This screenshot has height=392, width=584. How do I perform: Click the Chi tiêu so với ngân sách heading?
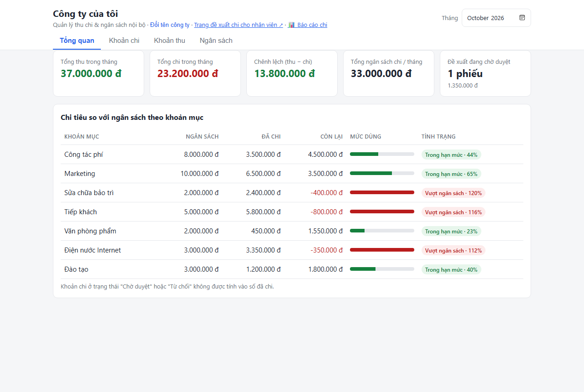(x=132, y=117)
